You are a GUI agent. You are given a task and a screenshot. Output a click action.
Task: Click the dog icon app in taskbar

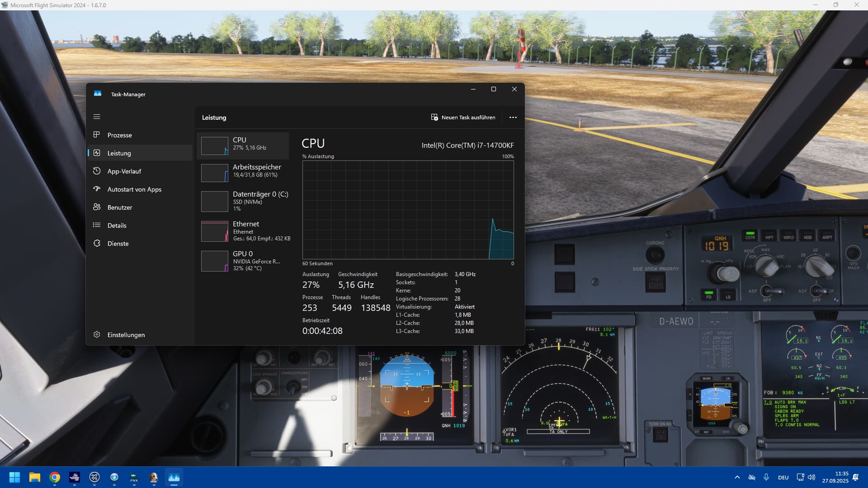tap(154, 477)
